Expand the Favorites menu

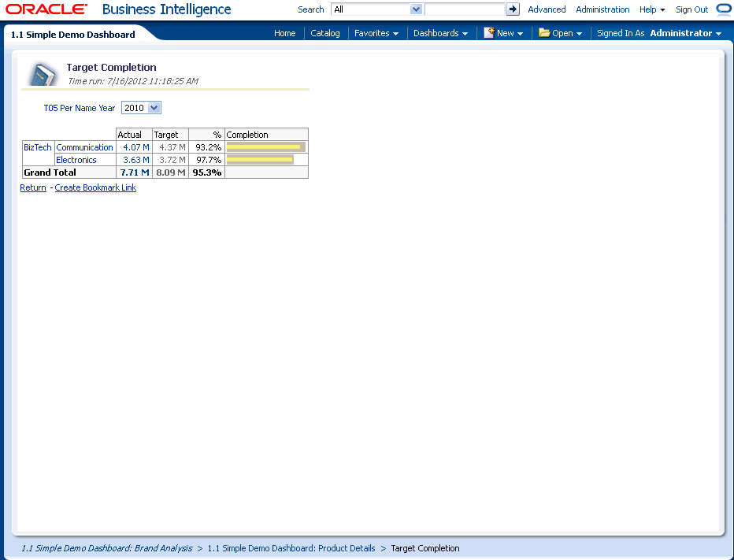tap(376, 33)
